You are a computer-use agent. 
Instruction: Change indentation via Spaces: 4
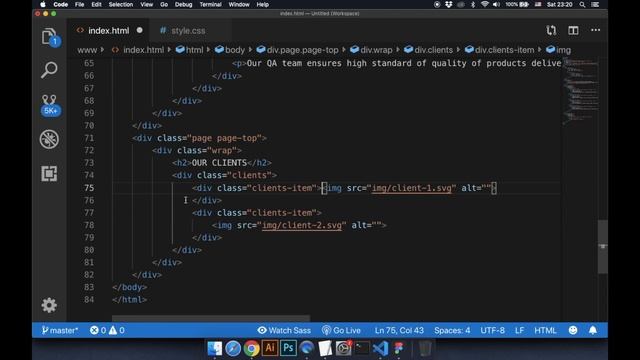click(x=452, y=330)
